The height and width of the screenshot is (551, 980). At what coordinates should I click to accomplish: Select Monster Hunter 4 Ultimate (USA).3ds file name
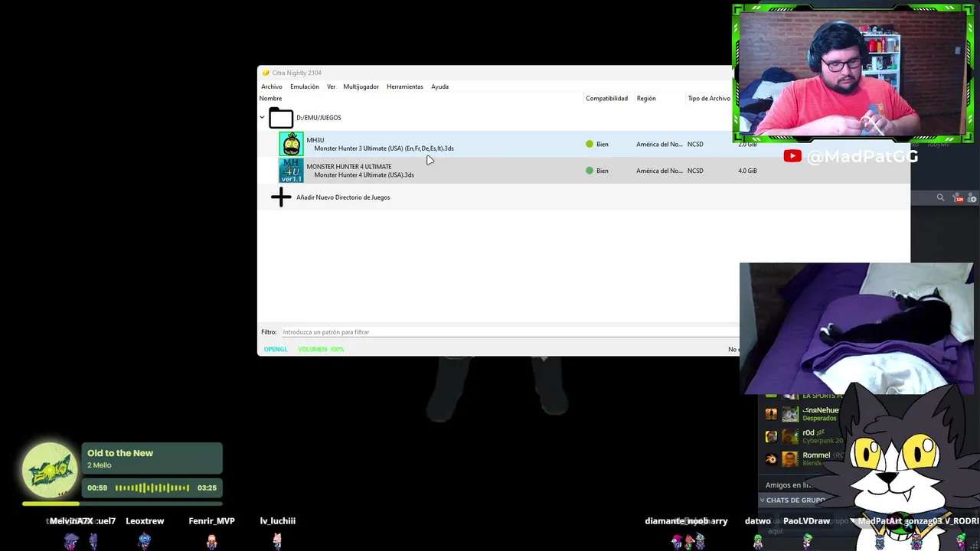[x=364, y=175]
